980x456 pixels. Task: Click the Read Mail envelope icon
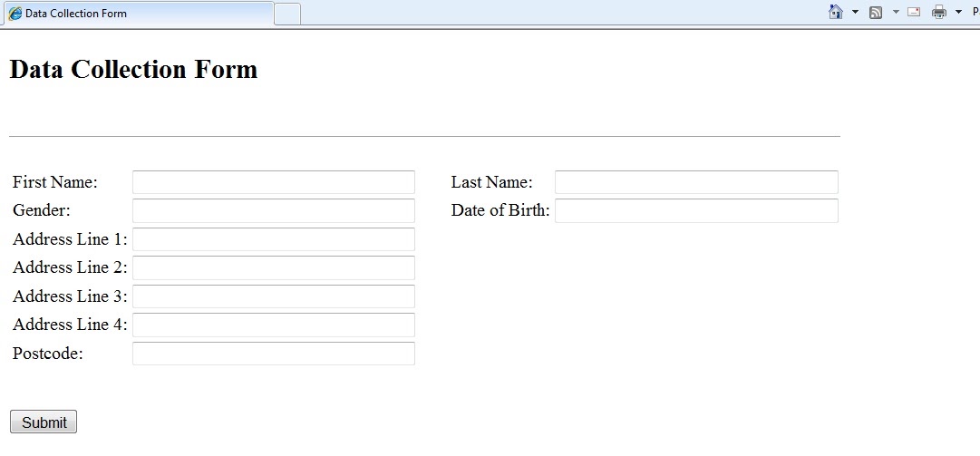pos(914,12)
